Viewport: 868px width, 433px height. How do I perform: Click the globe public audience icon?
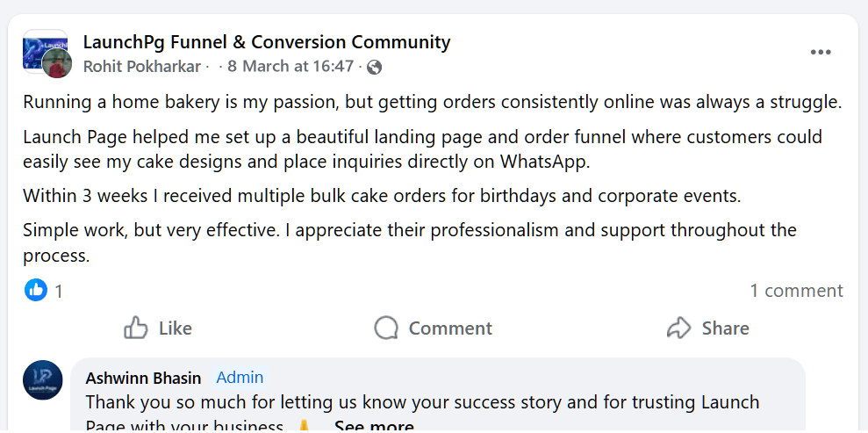click(x=375, y=67)
